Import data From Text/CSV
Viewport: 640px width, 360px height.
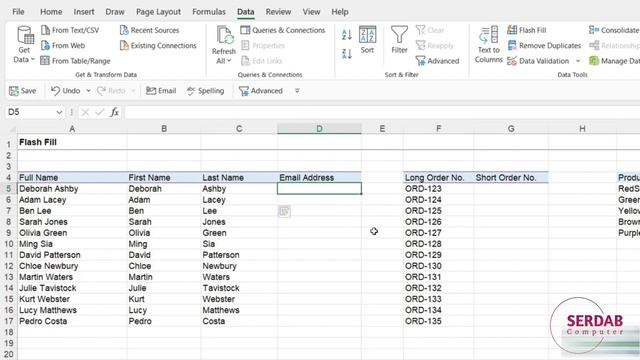tap(70, 30)
